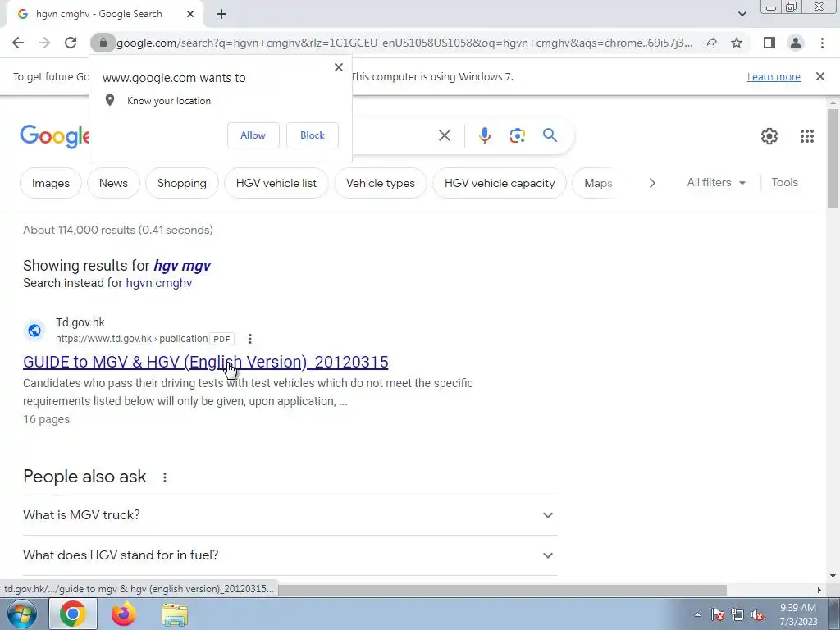Open the Windows Start menu
Image resolution: width=840 pixels, height=630 pixels.
point(21,614)
